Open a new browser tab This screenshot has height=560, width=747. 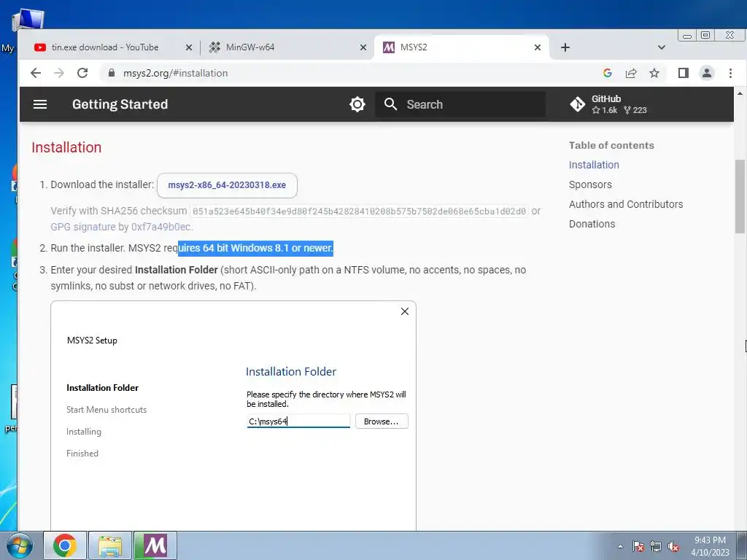click(x=565, y=47)
